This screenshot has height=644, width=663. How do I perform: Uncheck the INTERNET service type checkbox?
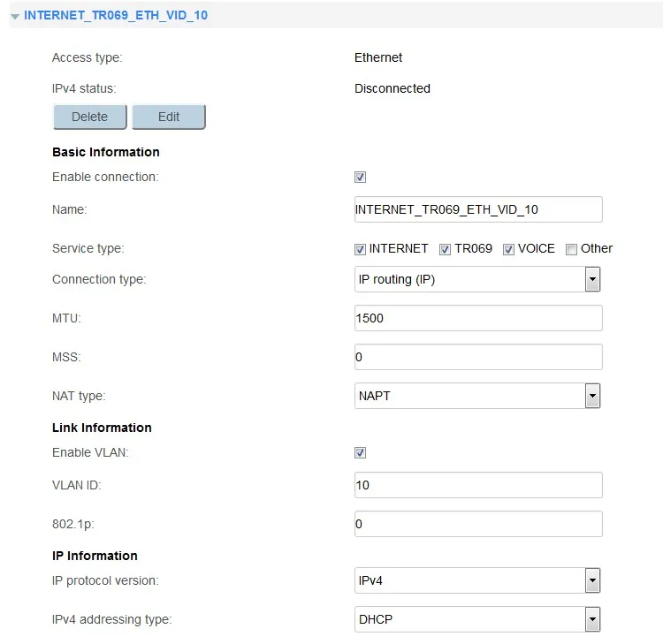(360, 249)
